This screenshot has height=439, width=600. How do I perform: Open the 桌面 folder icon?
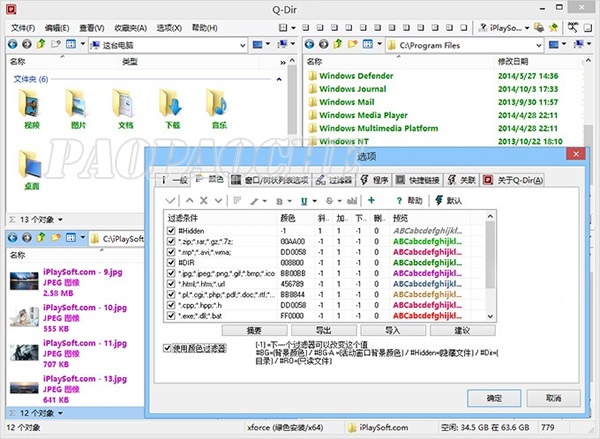tap(30, 164)
